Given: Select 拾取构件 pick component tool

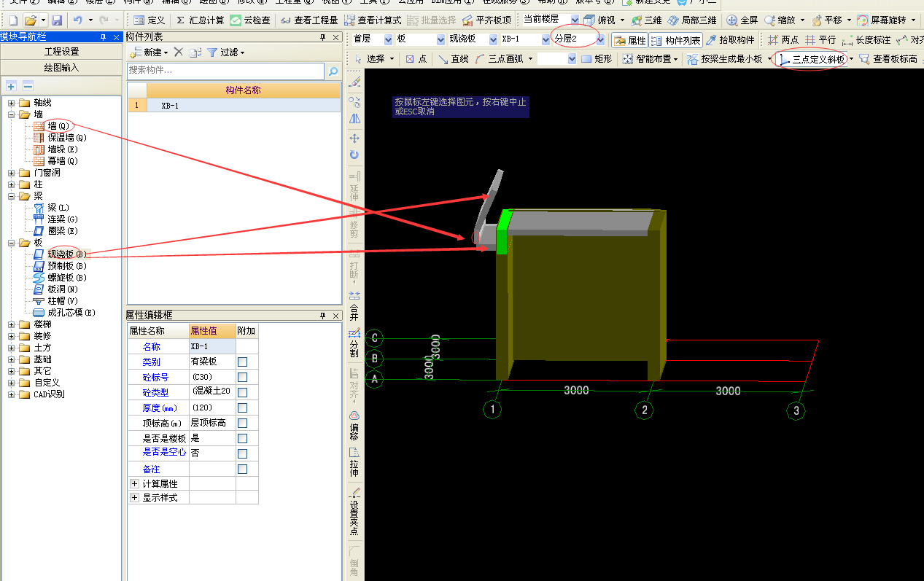Looking at the screenshot, I should click(729, 40).
